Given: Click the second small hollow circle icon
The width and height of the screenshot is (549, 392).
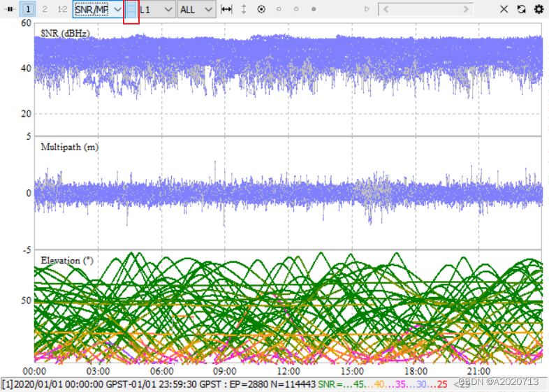Looking at the screenshot, I should tap(296, 10).
